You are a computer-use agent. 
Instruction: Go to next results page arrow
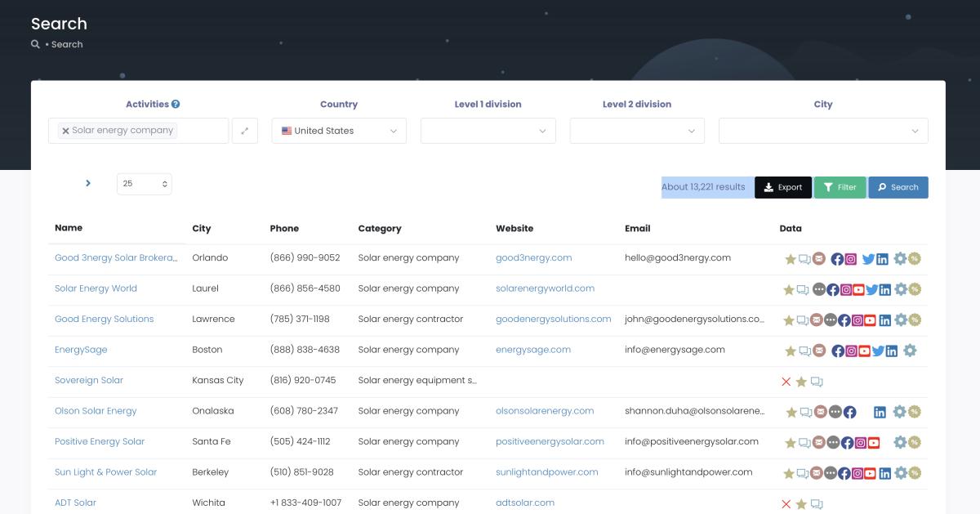(88, 184)
